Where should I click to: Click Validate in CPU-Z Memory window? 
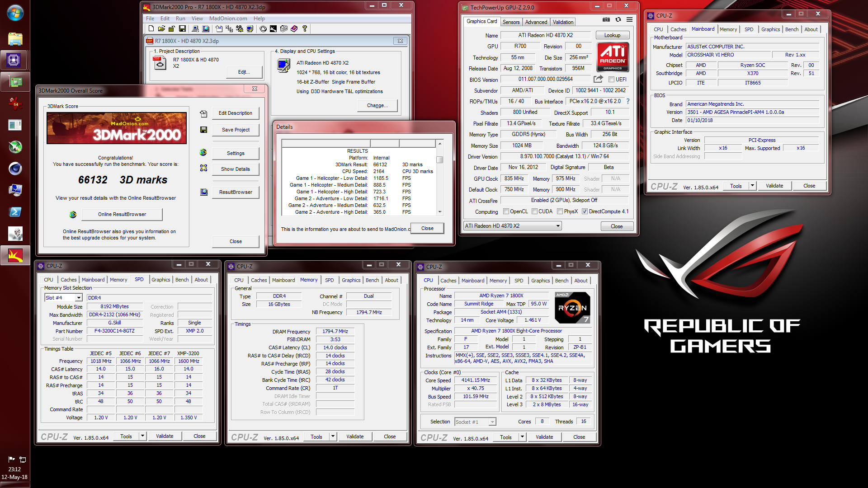coord(355,436)
